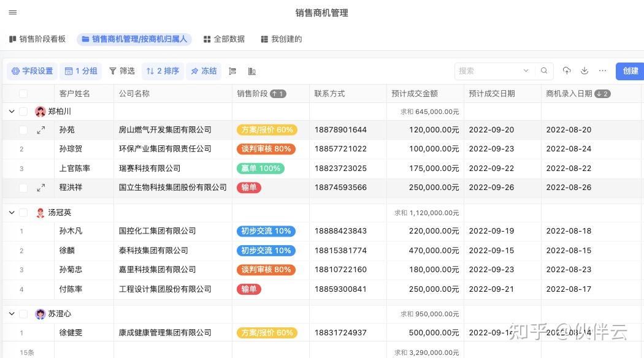Collapse the 苏澄心 group
644x358 pixels.
pyautogui.click(x=12, y=314)
